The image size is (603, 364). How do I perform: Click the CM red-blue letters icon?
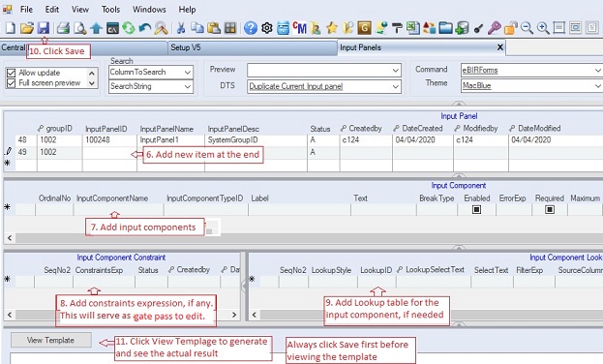click(x=300, y=28)
